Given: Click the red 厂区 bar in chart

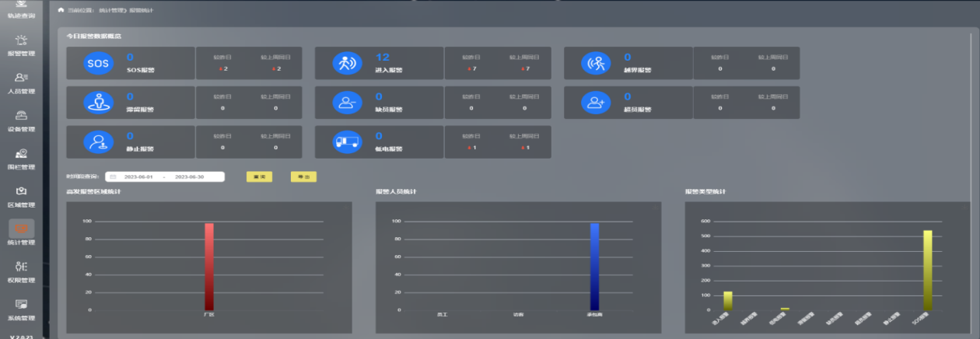Looking at the screenshot, I should coord(209,267).
